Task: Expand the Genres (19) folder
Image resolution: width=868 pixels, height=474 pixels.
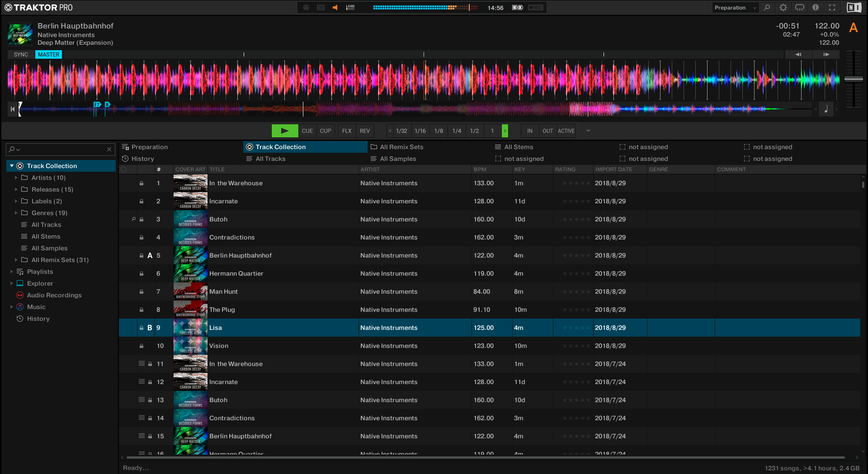Action: (16, 213)
